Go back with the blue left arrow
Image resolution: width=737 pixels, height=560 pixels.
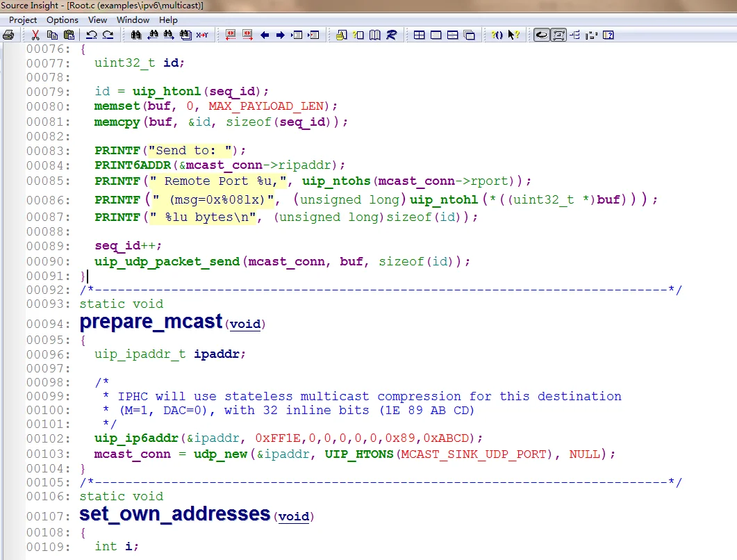click(x=265, y=35)
